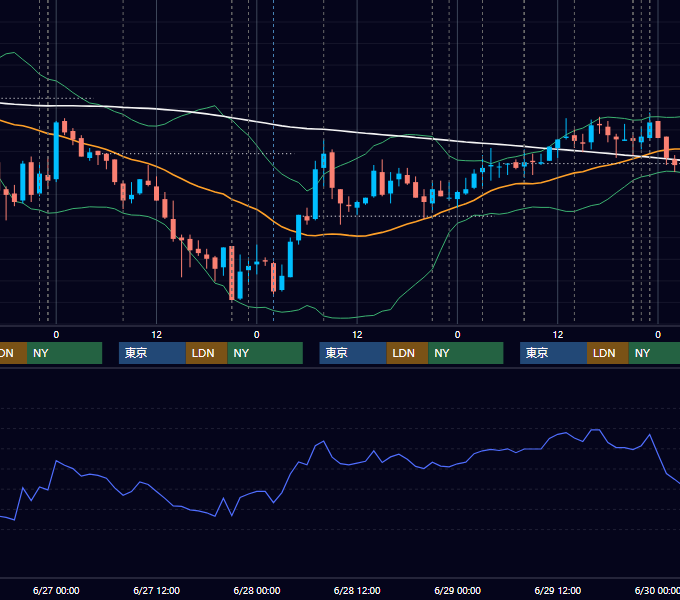
Task: Select the 東京 session block covering 6/29 12:00
Action: 553,353
